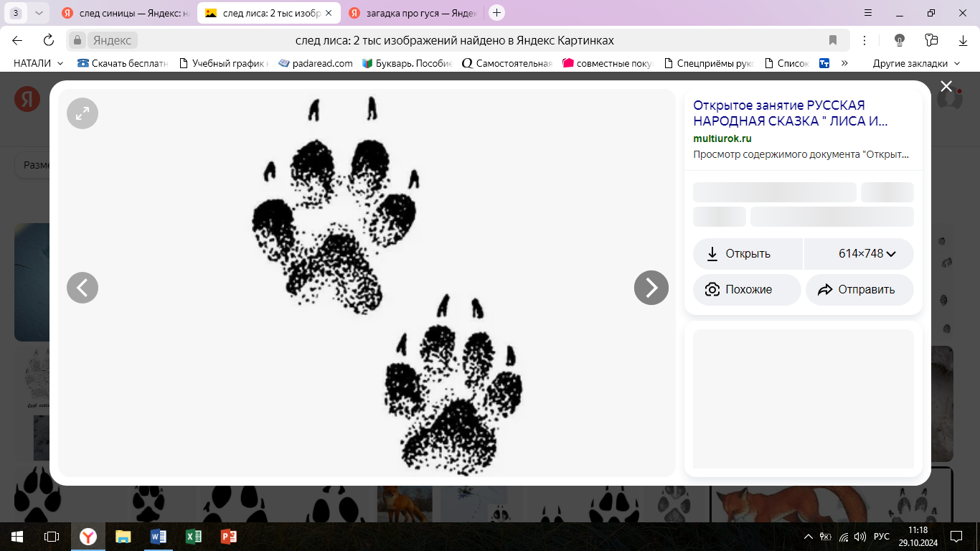Find similar images with Похожие
This screenshot has width=980, height=551.
[747, 290]
